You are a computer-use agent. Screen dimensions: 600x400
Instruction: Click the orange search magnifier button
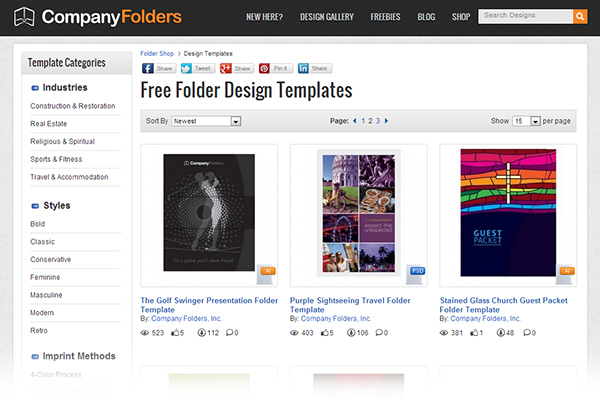[x=580, y=16]
